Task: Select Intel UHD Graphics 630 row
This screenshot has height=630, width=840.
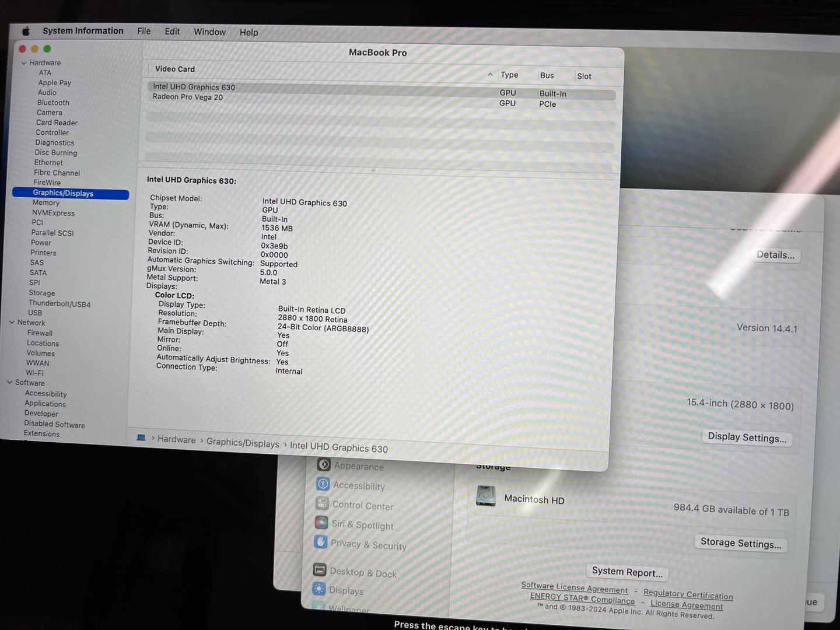Action: point(381,90)
